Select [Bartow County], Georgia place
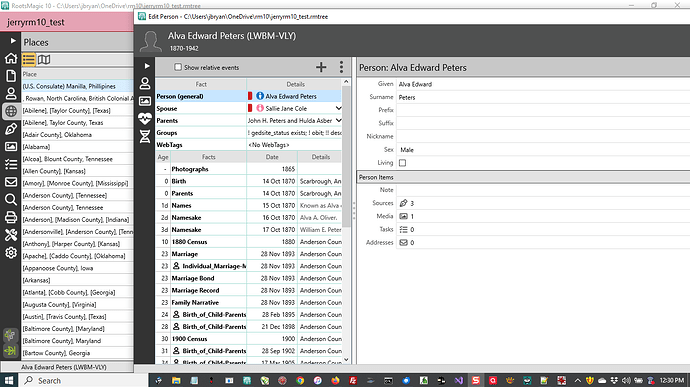This screenshot has width=690, height=387. pos(77,353)
